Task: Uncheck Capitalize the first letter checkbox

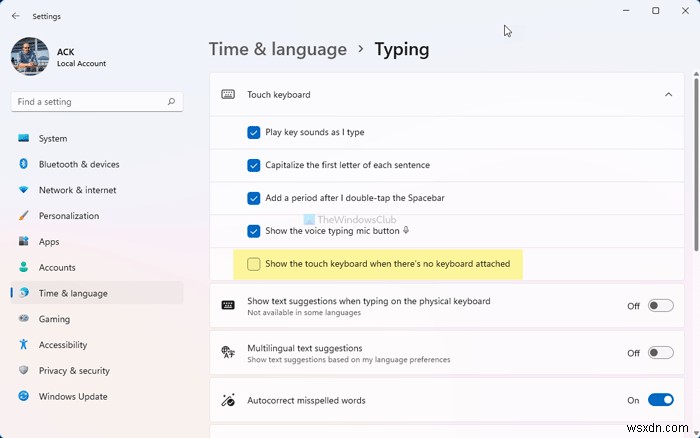Action: (254, 165)
